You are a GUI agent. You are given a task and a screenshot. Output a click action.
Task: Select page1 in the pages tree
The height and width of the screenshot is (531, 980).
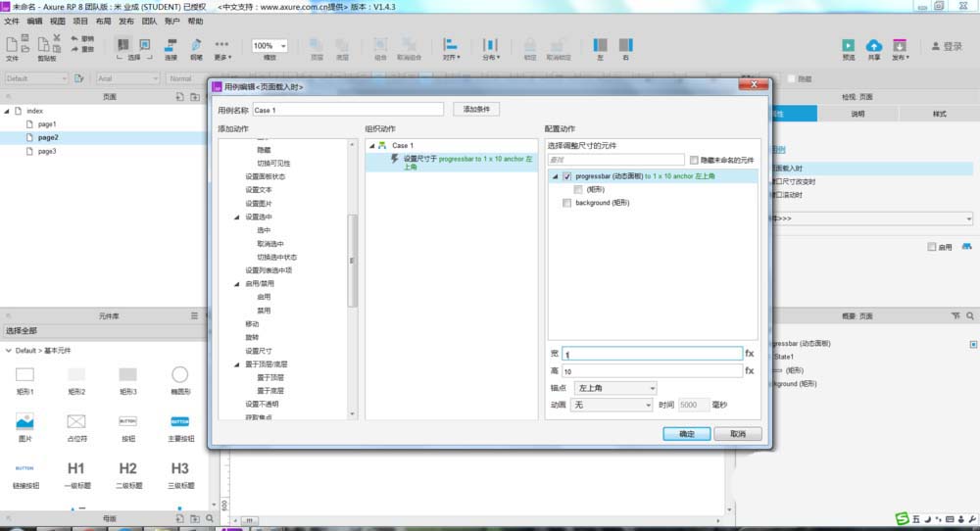47,124
